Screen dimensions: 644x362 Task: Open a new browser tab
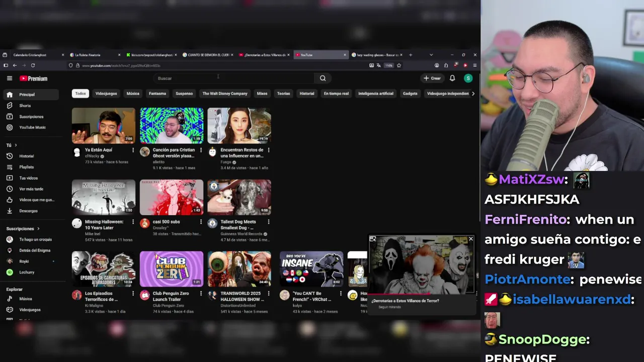tap(411, 55)
